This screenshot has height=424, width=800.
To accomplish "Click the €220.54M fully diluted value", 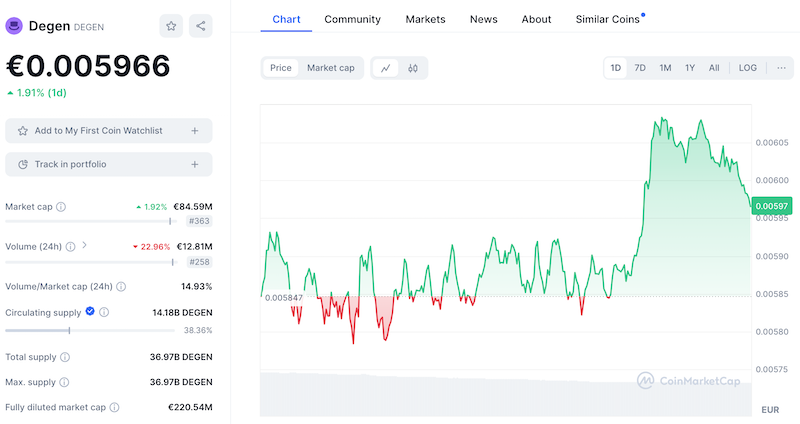I will pyautogui.click(x=190, y=407).
